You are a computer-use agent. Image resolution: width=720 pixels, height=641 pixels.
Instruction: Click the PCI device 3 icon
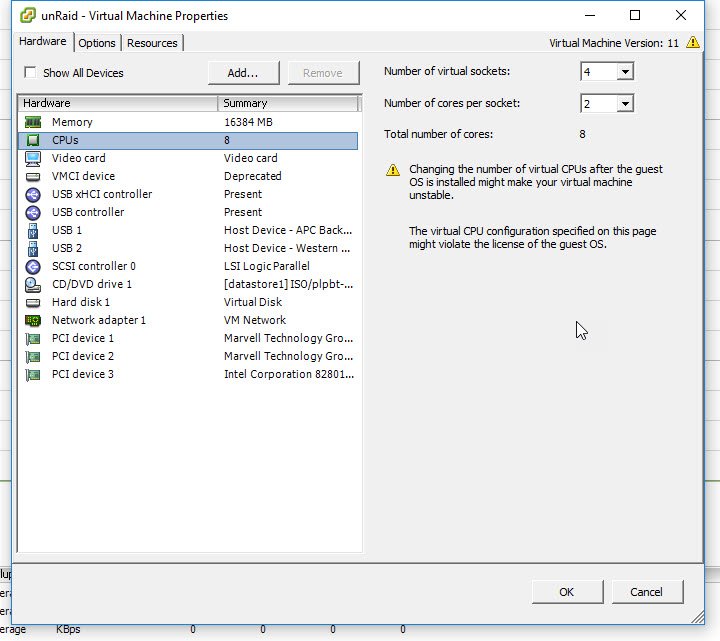(33, 375)
